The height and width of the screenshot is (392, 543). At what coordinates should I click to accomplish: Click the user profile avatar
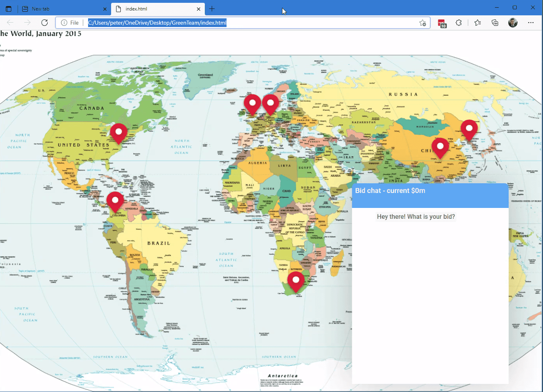(x=513, y=23)
